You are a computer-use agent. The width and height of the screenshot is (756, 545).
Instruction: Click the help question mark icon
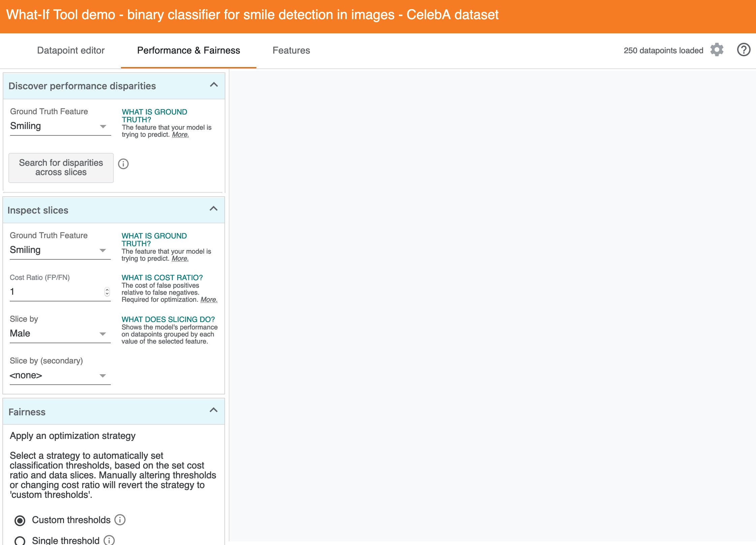pos(743,50)
